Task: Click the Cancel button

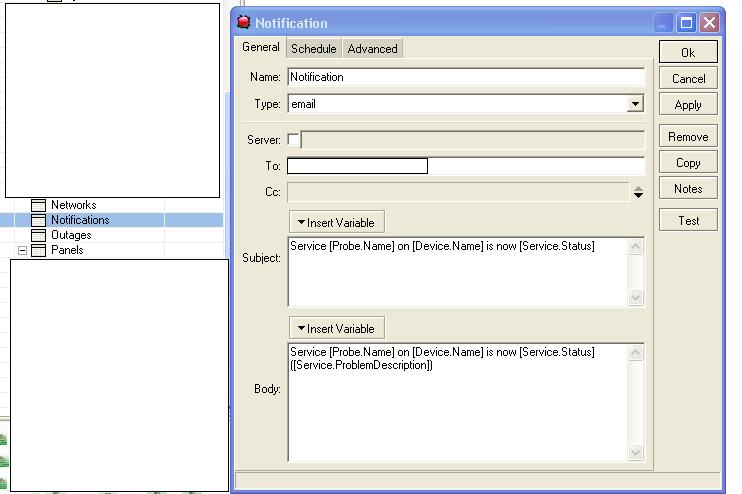Action: (688, 79)
